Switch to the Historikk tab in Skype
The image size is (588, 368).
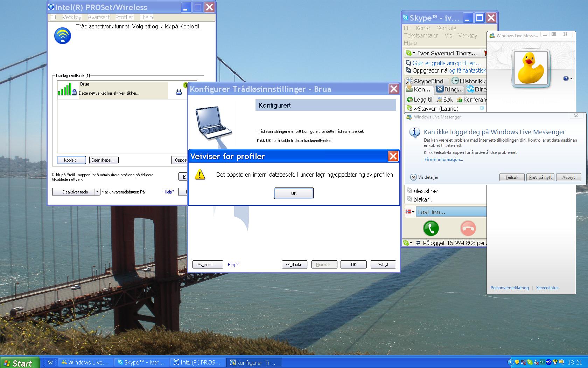click(x=468, y=81)
